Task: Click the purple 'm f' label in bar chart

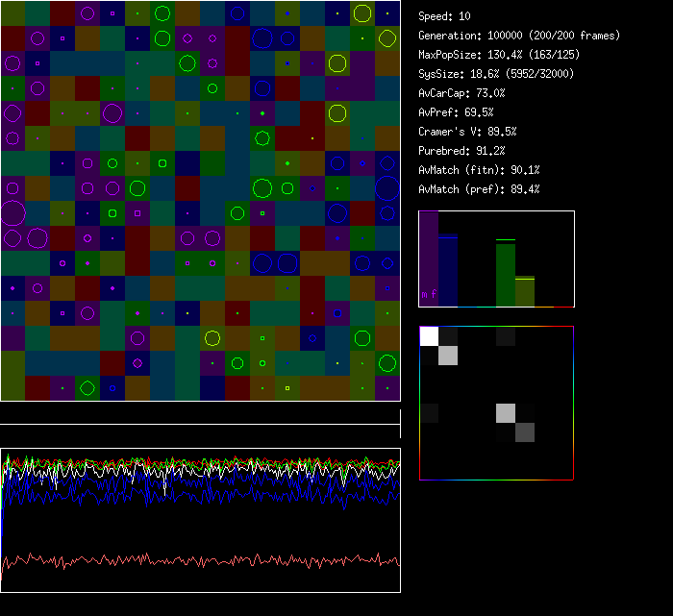Action: tap(428, 294)
